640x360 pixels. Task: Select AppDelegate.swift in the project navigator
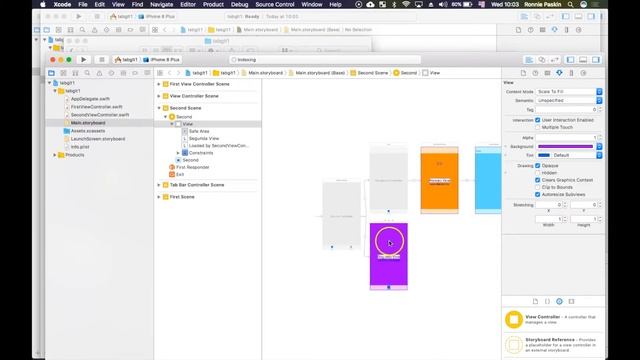[x=90, y=99]
